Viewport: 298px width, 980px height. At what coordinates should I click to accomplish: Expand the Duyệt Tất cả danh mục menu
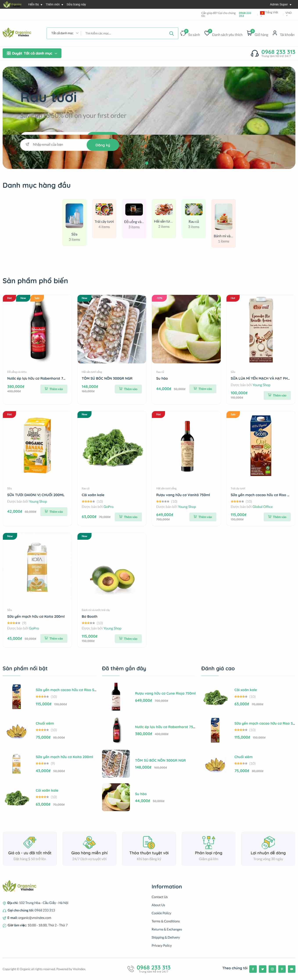(32, 53)
